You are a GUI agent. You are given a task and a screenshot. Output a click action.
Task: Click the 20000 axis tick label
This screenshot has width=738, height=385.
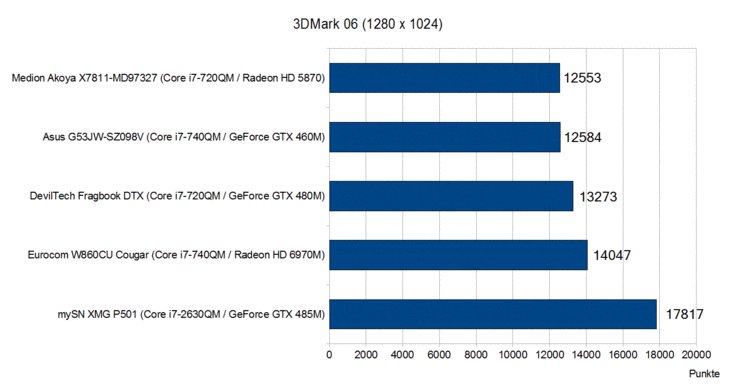pos(696,354)
